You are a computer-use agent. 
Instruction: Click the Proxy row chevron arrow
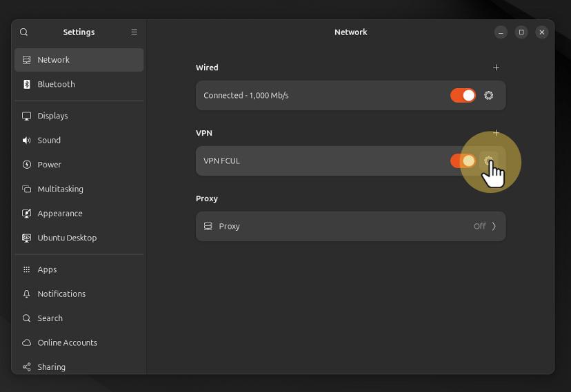[494, 227]
